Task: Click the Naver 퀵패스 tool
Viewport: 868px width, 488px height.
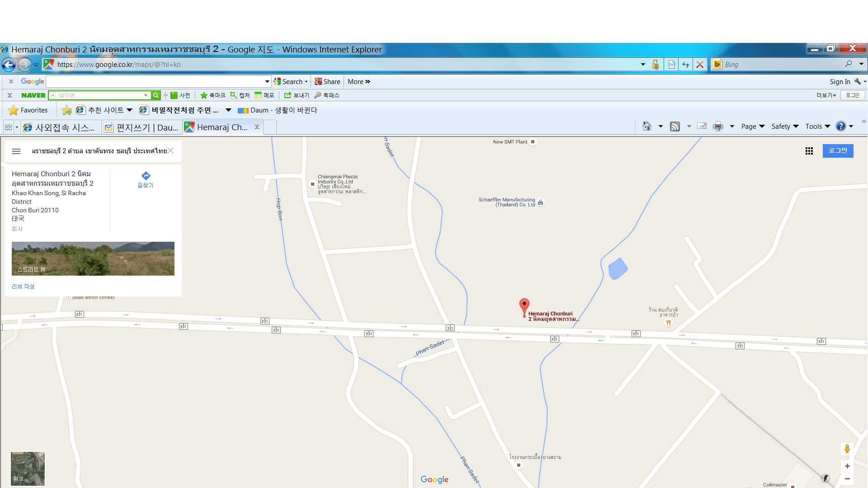Action: point(327,95)
